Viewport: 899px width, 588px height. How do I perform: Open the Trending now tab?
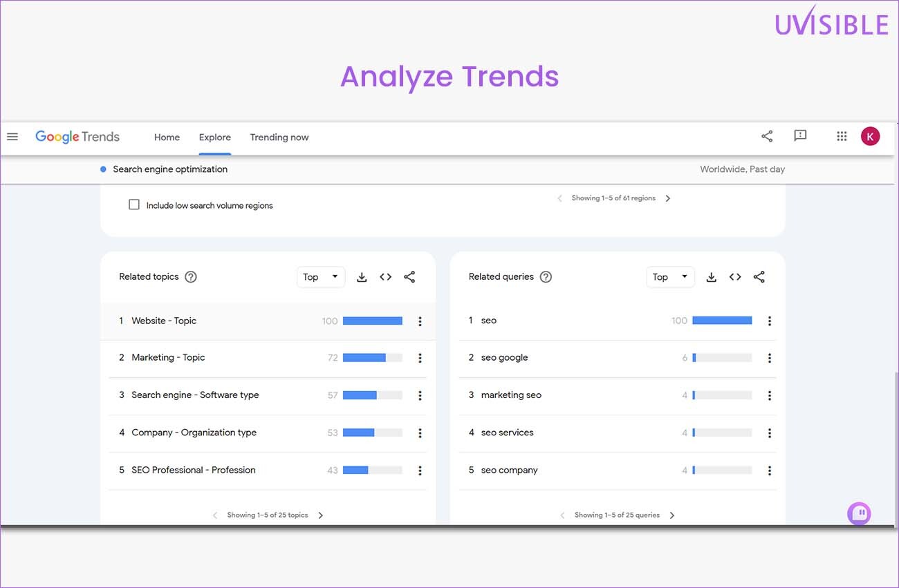pyautogui.click(x=279, y=137)
